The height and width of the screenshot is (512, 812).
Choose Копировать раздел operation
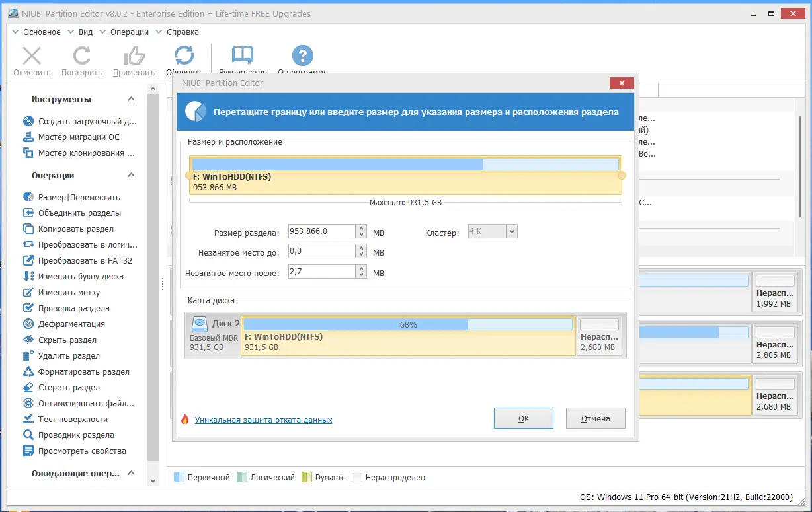68,229
